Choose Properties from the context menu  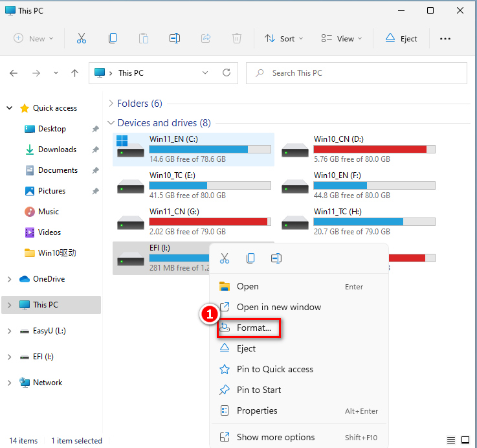[299, 410]
